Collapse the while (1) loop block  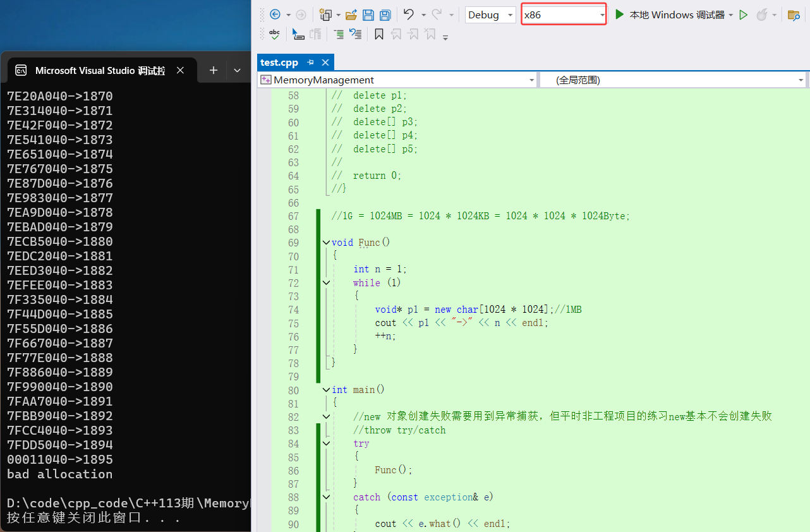326,283
